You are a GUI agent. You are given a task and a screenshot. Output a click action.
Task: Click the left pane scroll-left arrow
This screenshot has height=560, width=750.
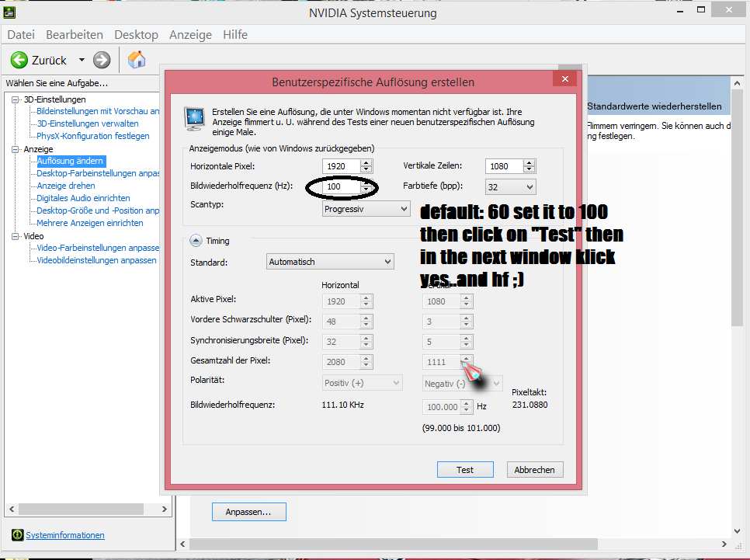click(x=12, y=509)
